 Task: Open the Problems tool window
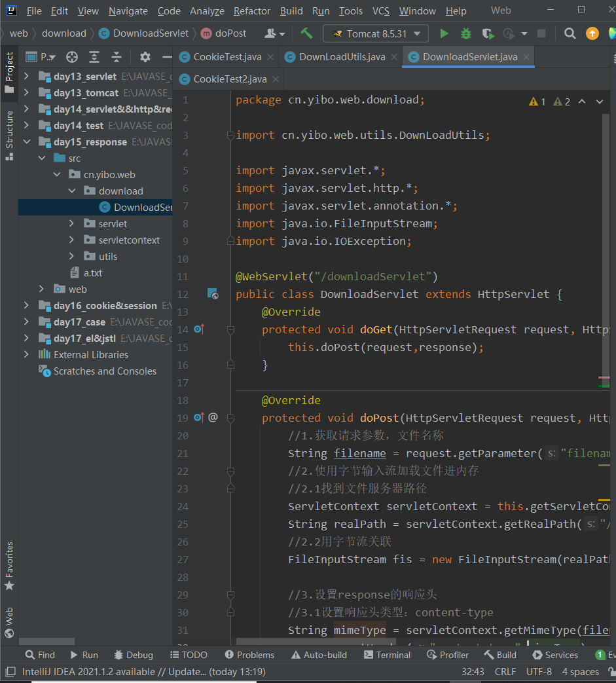[x=249, y=655]
